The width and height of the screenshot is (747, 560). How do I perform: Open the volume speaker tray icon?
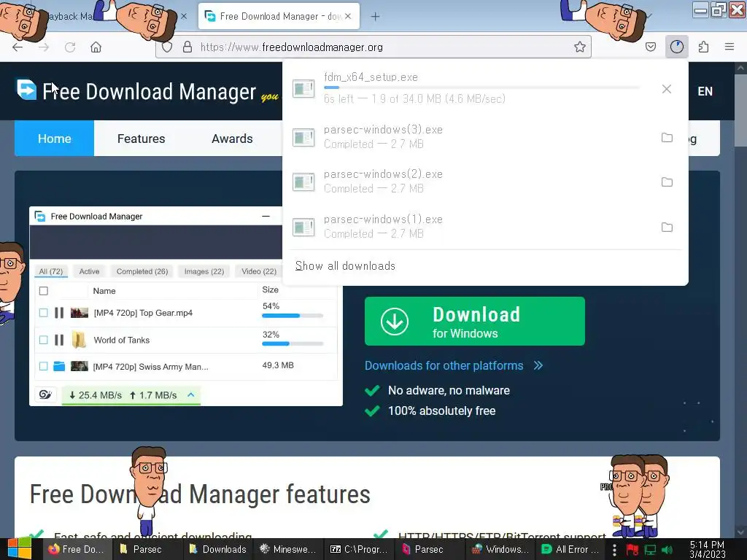[x=667, y=550]
